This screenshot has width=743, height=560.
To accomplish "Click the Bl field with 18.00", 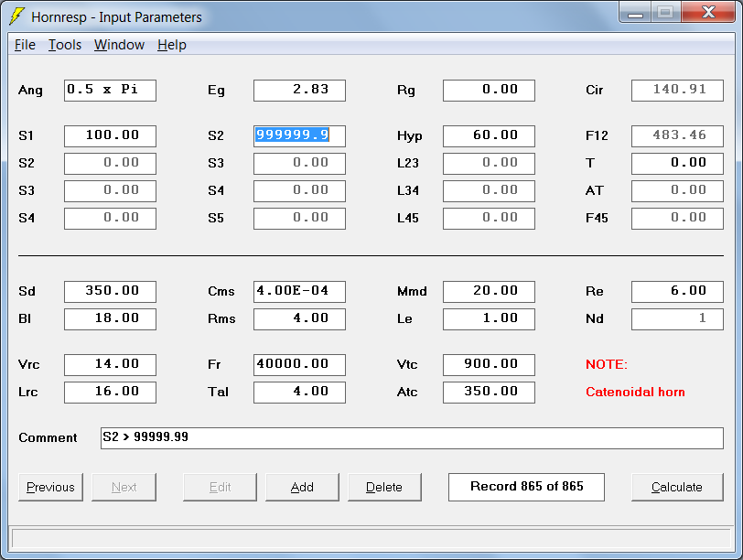I will (x=110, y=318).
